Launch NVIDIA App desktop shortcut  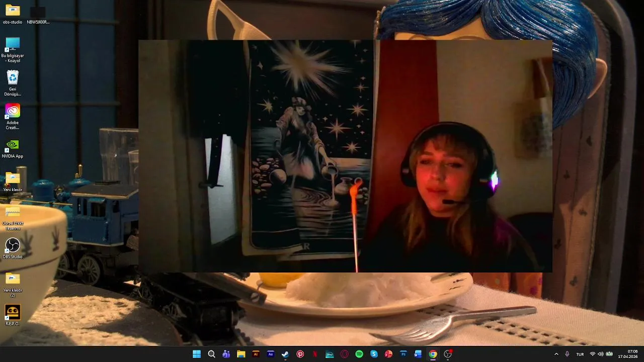tap(13, 149)
